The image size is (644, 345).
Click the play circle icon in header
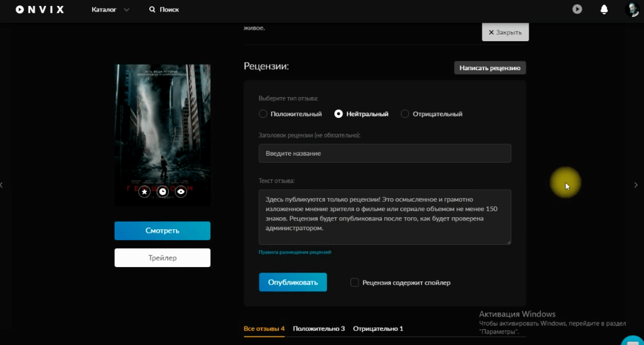click(x=577, y=9)
